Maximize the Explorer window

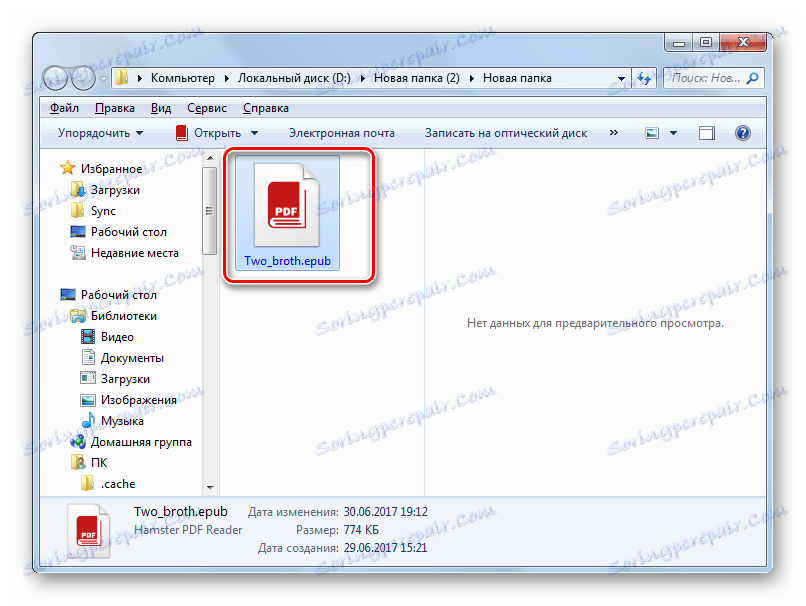[706, 43]
